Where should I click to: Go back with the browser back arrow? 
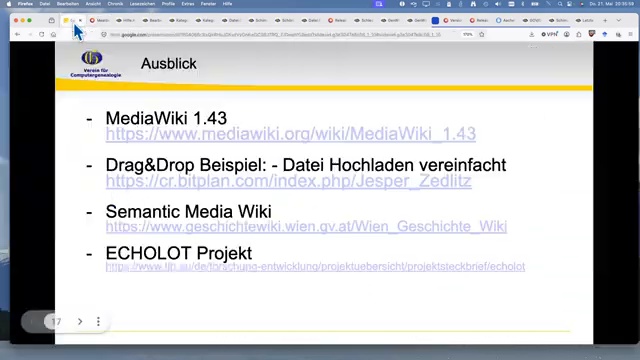(17, 35)
